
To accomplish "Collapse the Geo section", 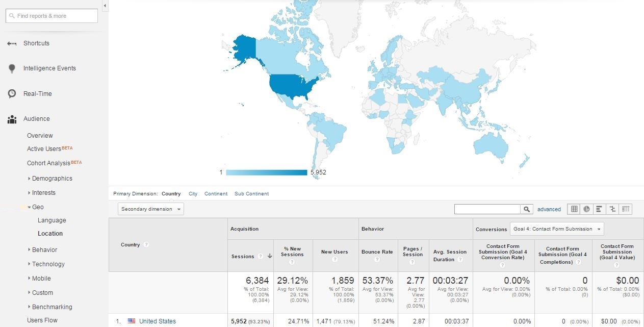I will 30,207.
